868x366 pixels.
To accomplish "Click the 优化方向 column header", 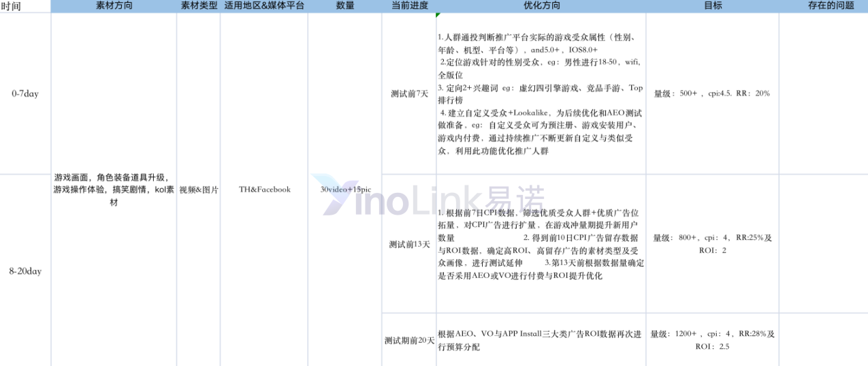I will (541, 5).
